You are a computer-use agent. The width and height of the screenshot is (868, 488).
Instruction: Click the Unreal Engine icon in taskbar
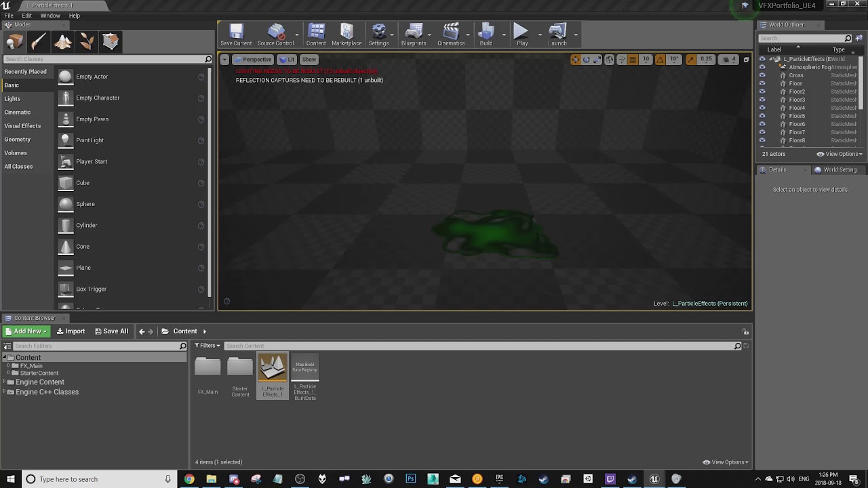tap(654, 479)
